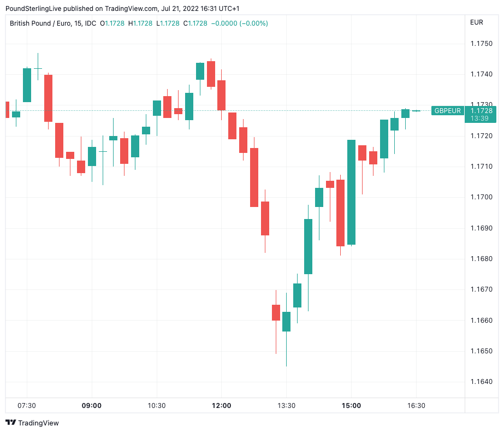Screen dimensions: 504x432
Task: Click the 15:00 time axis label
Action: point(351,406)
